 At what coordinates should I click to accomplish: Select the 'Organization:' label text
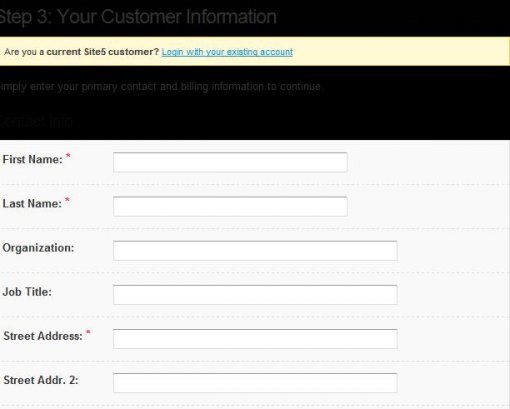(x=38, y=248)
